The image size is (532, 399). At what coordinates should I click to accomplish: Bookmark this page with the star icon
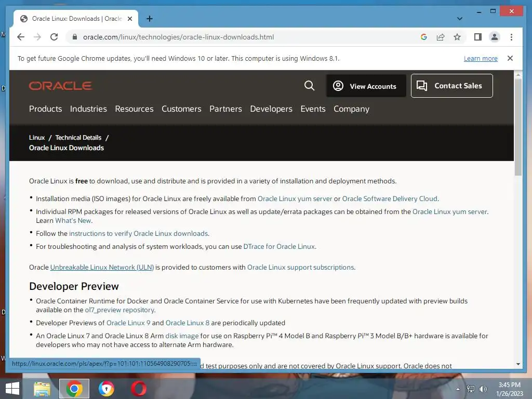457,37
